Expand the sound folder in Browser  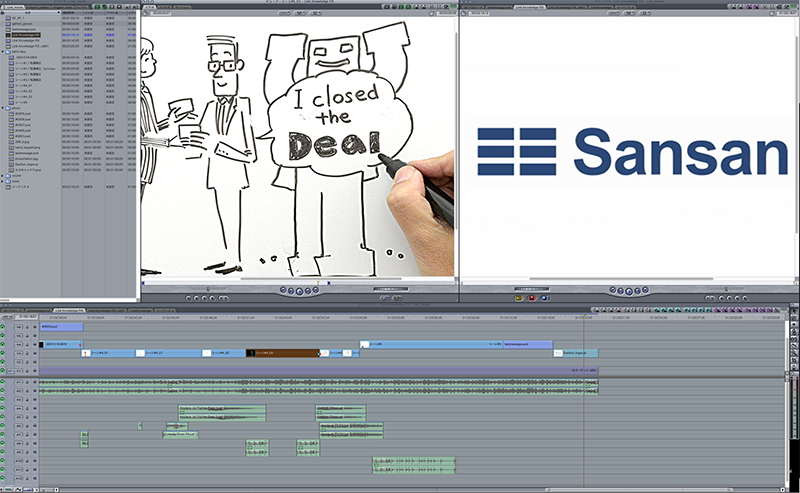click(x=3, y=176)
